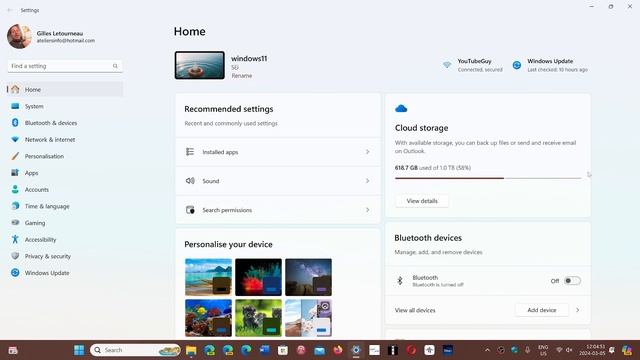
Task: Click the chevron on Search permissions row
Action: coord(367,210)
